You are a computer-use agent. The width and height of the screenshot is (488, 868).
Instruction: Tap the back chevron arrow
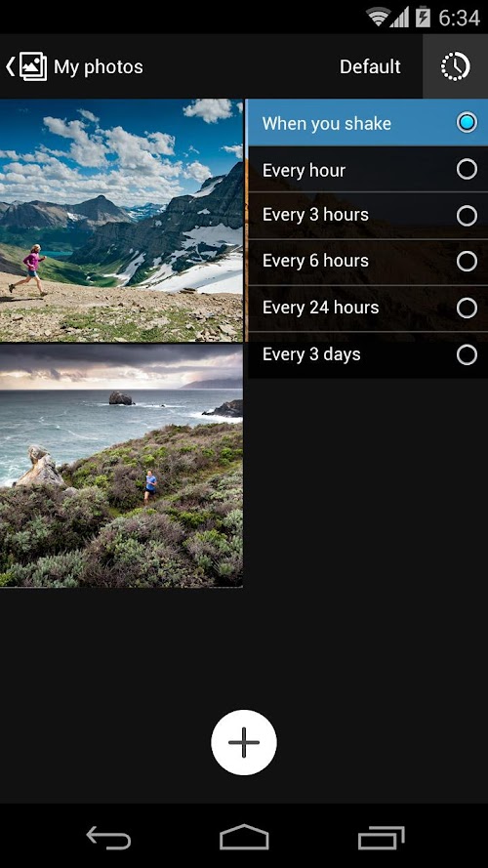pos(10,66)
